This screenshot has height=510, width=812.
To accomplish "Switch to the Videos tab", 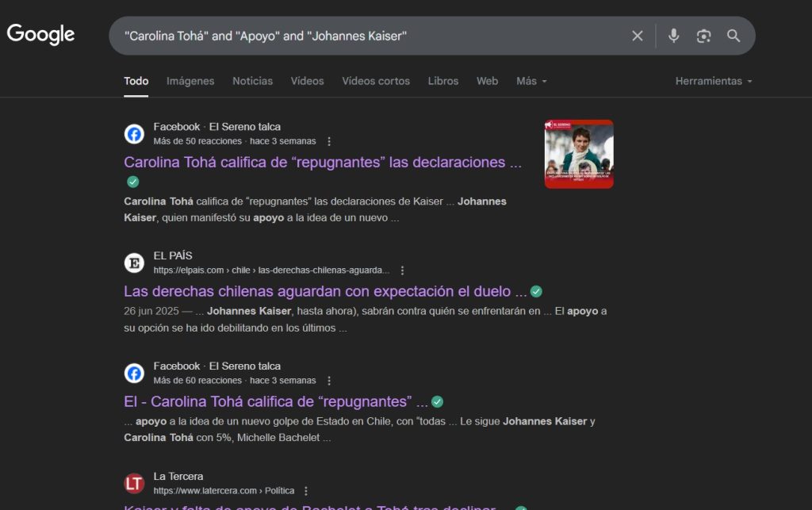I will tap(307, 81).
